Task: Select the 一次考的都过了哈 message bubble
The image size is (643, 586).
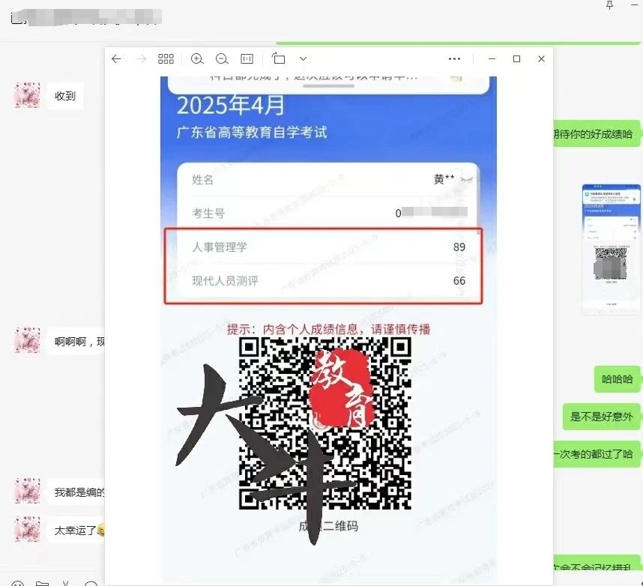Action: pos(597,454)
